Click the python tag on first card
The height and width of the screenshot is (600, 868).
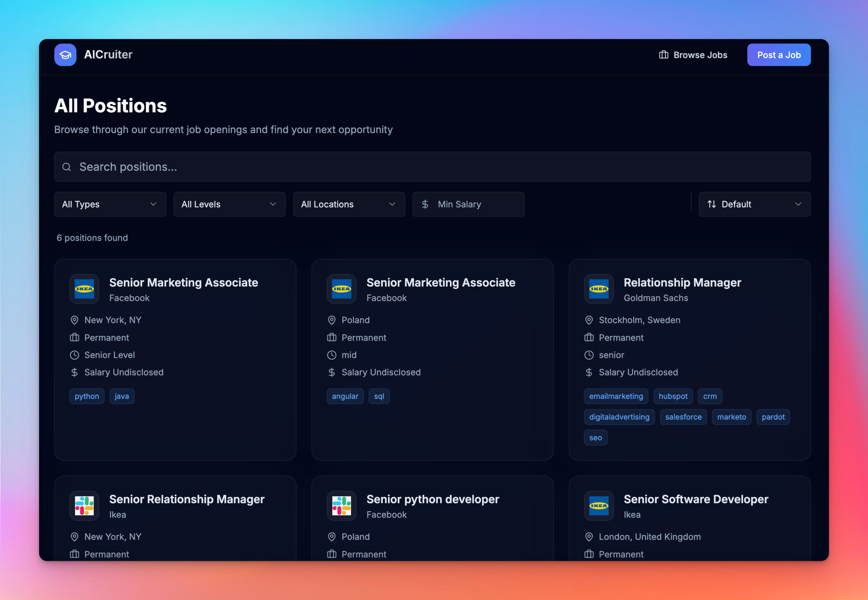coord(87,396)
